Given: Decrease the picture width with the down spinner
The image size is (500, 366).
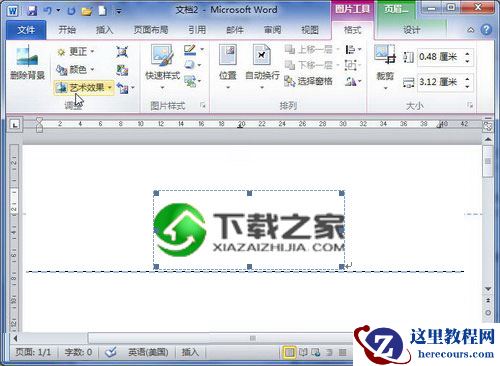Looking at the screenshot, I should [x=467, y=86].
